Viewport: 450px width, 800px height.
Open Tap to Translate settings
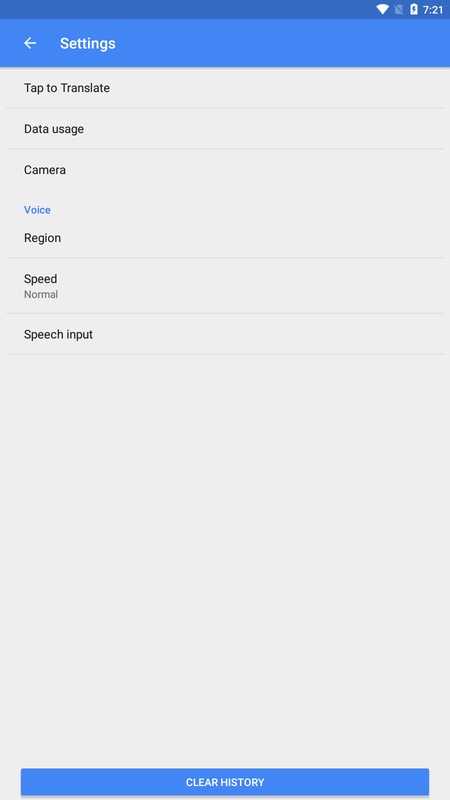225,88
